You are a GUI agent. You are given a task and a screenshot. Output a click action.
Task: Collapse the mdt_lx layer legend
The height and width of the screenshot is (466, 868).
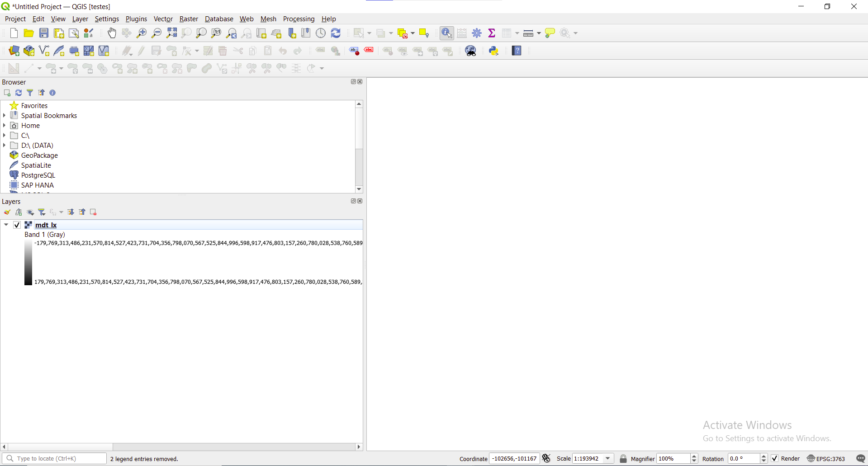[6, 225]
